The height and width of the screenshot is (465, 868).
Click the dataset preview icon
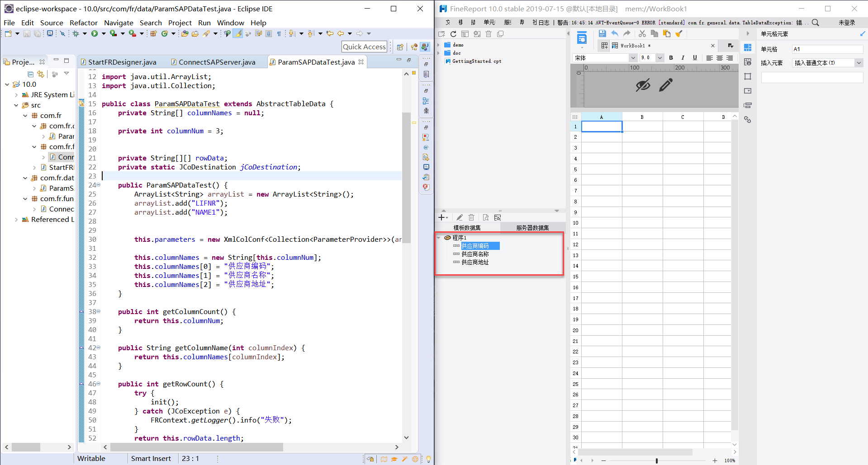pyautogui.click(x=485, y=217)
